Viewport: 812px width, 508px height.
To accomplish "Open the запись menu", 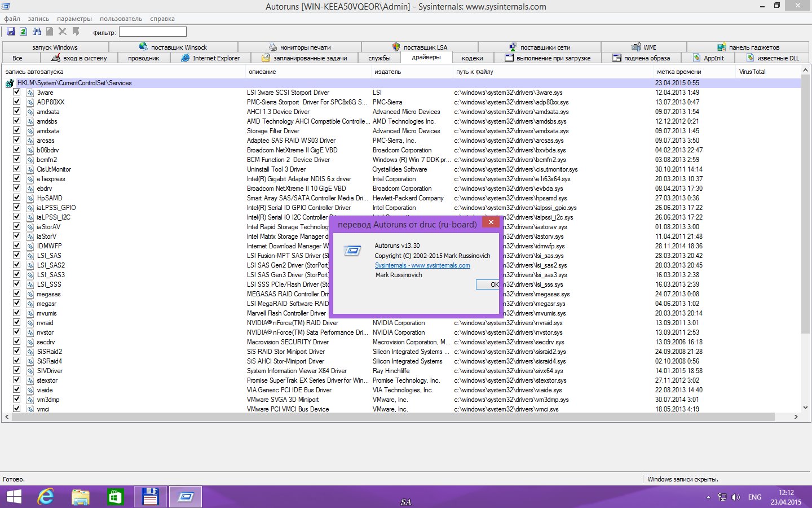I will point(38,19).
